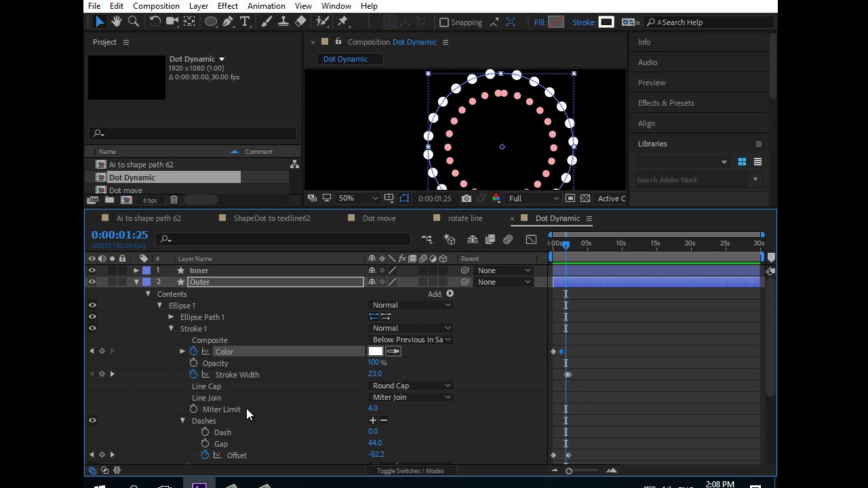Screen dimensions: 868x488
Task: Hide the Inner layer
Action: click(x=92, y=270)
